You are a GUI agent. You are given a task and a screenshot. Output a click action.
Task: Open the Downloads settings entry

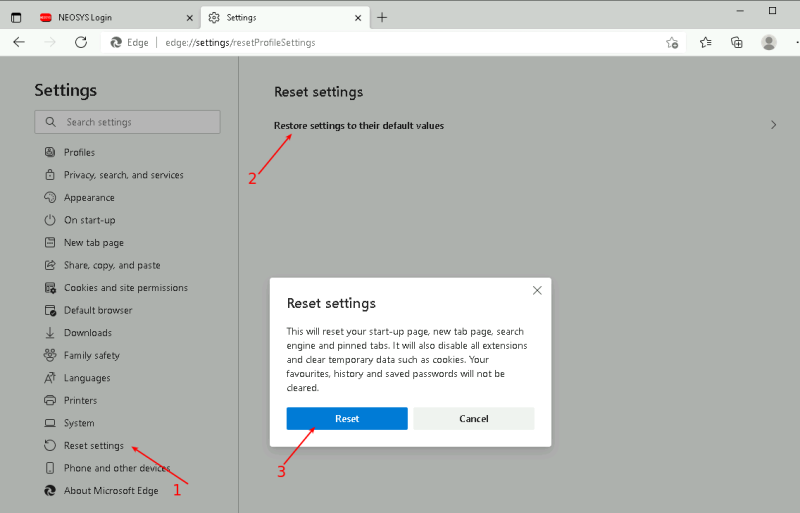(x=88, y=333)
